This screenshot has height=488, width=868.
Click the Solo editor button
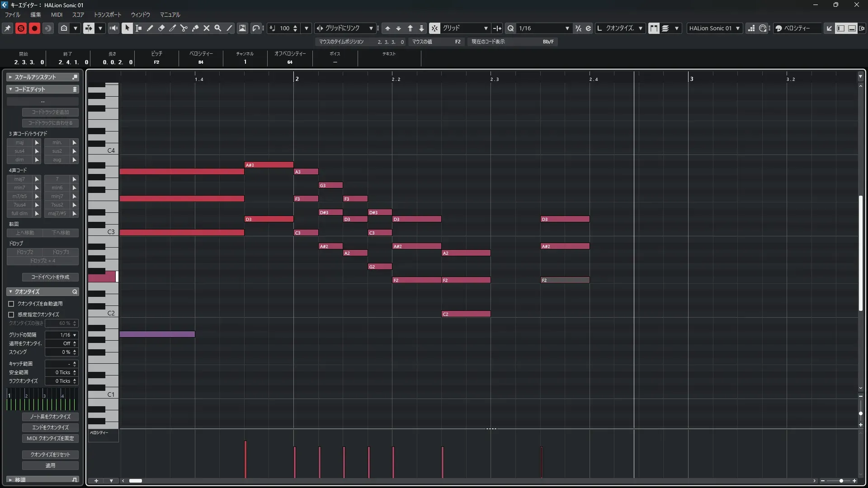coord(21,28)
